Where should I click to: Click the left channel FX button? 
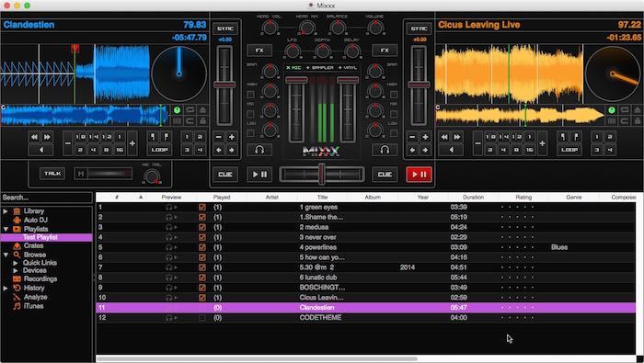[x=259, y=50]
